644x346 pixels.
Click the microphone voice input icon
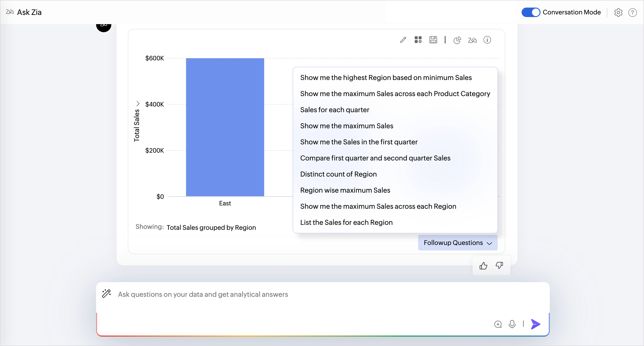(x=512, y=324)
